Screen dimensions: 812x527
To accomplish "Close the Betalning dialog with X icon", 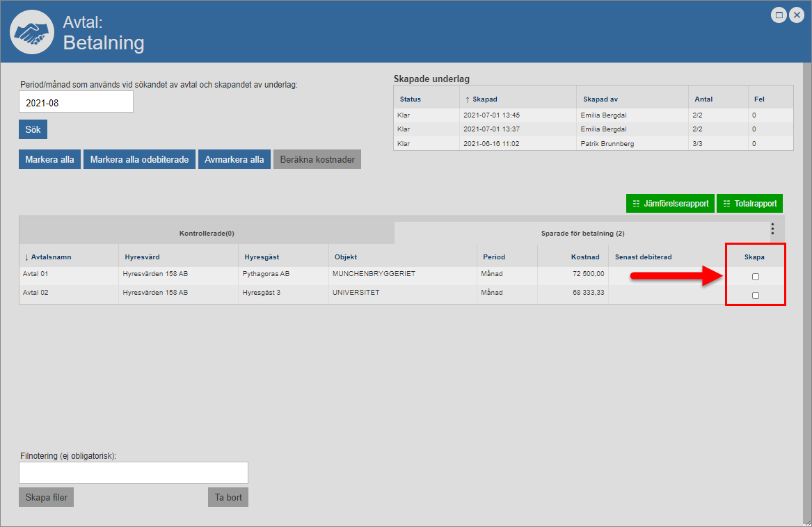I will click(x=797, y=15).
